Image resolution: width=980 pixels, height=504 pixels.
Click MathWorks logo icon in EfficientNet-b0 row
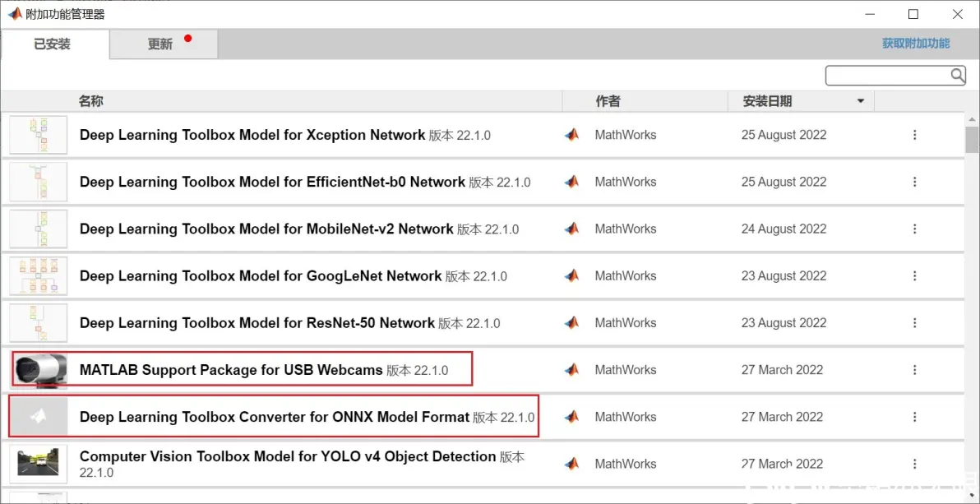[572, 182]
